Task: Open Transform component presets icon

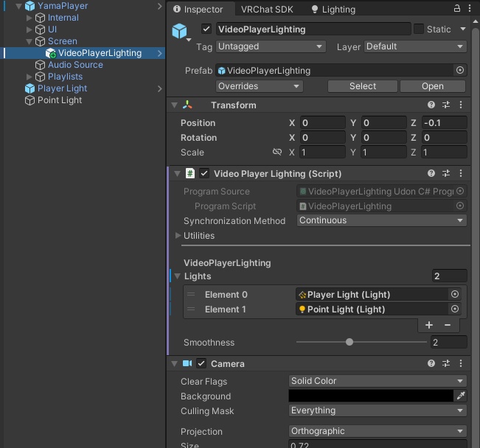Action: (x=446, y=105)
